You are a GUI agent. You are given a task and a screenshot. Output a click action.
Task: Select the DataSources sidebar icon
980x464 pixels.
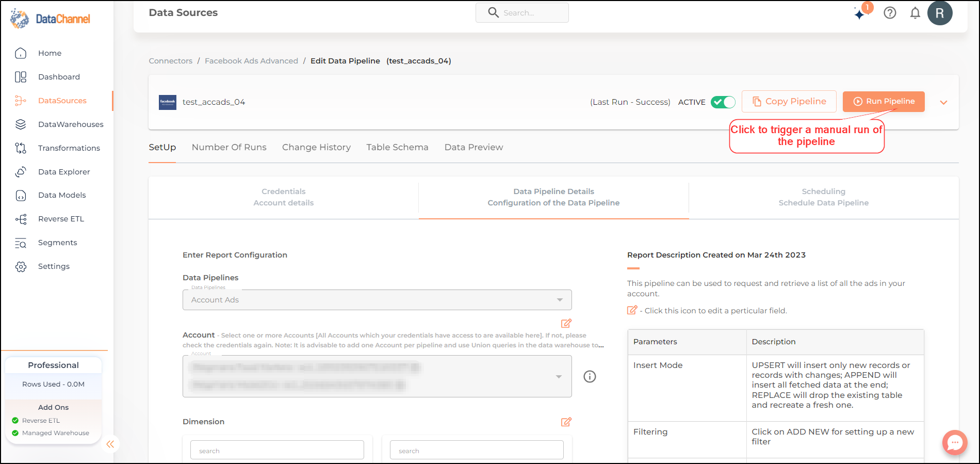[x=21, y=101]
